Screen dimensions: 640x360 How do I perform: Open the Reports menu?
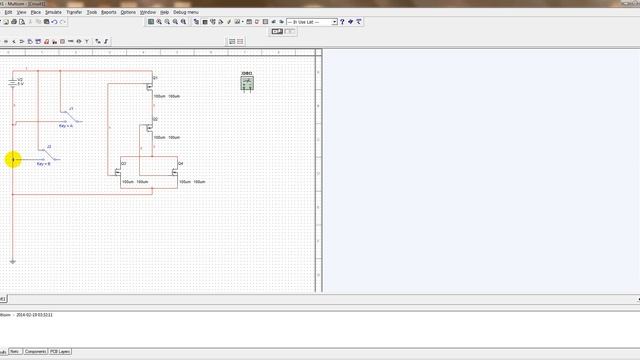[x=109, y=12]
